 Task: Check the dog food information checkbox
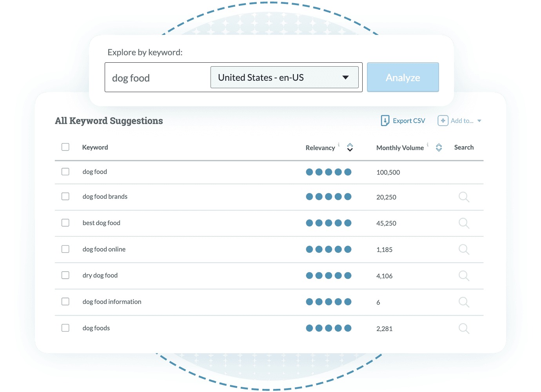coord(65,301)
